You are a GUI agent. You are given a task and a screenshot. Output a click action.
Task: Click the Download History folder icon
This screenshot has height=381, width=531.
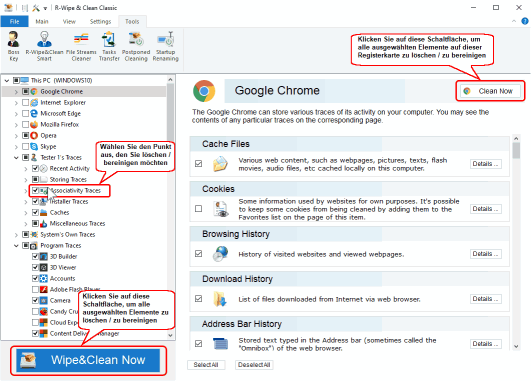(x=220, y=299)
